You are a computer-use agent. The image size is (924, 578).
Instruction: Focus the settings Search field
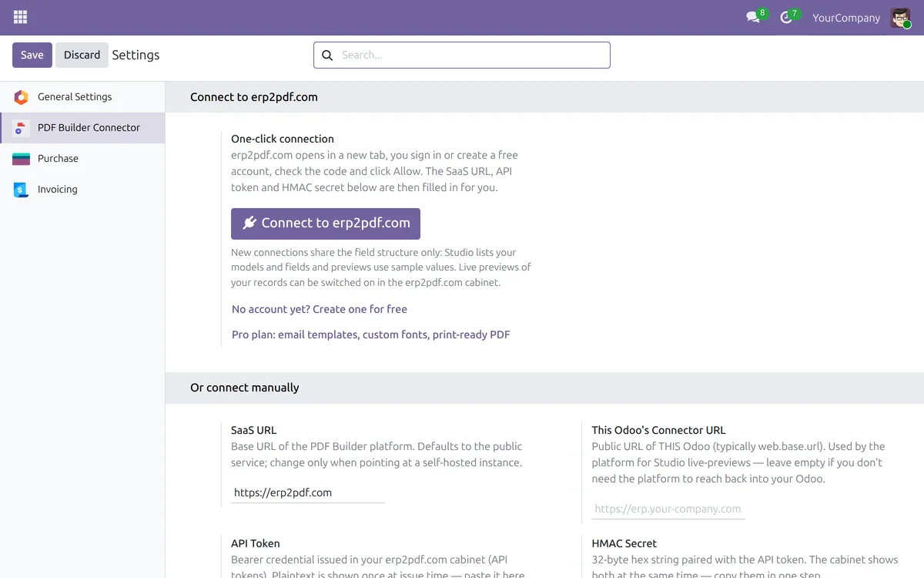[462, 55]
